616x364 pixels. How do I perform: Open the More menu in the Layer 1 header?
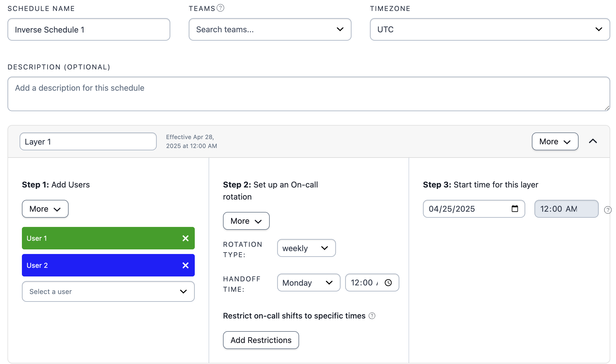[555, 141]
